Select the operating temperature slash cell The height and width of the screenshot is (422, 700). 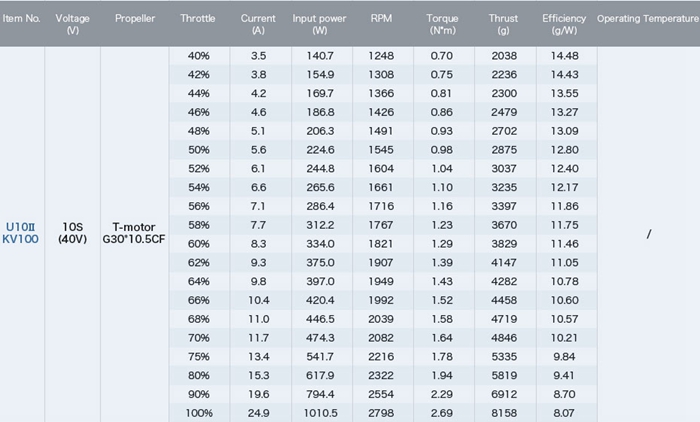click(x=649, y=234)
